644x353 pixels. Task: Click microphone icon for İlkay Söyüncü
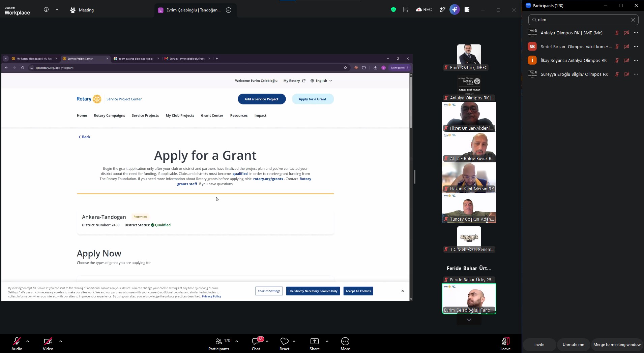(x=617, y=60)
